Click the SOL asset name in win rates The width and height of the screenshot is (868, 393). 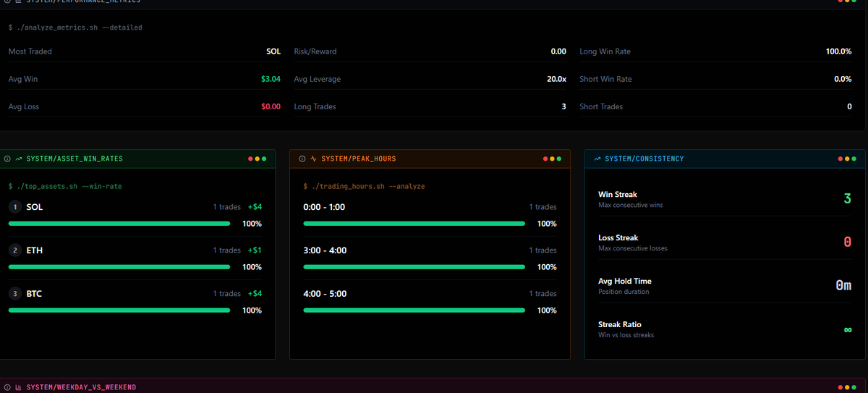tap(34, 207)
